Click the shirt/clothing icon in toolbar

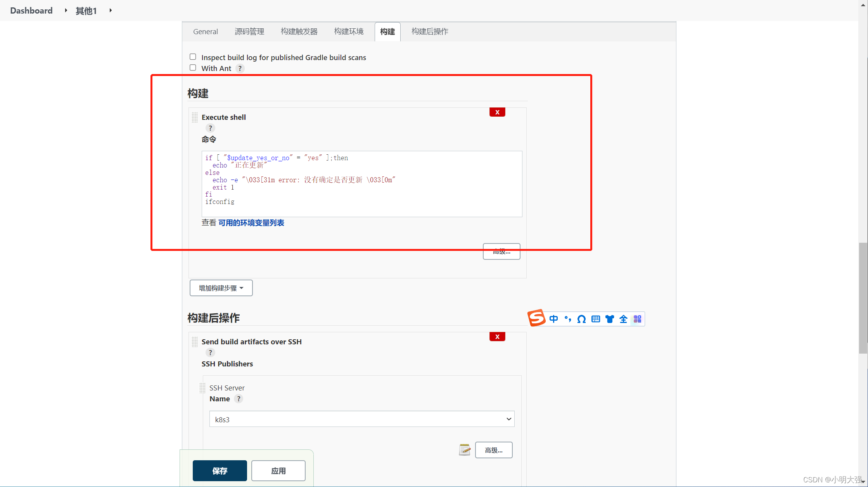(x=609, y=319)
